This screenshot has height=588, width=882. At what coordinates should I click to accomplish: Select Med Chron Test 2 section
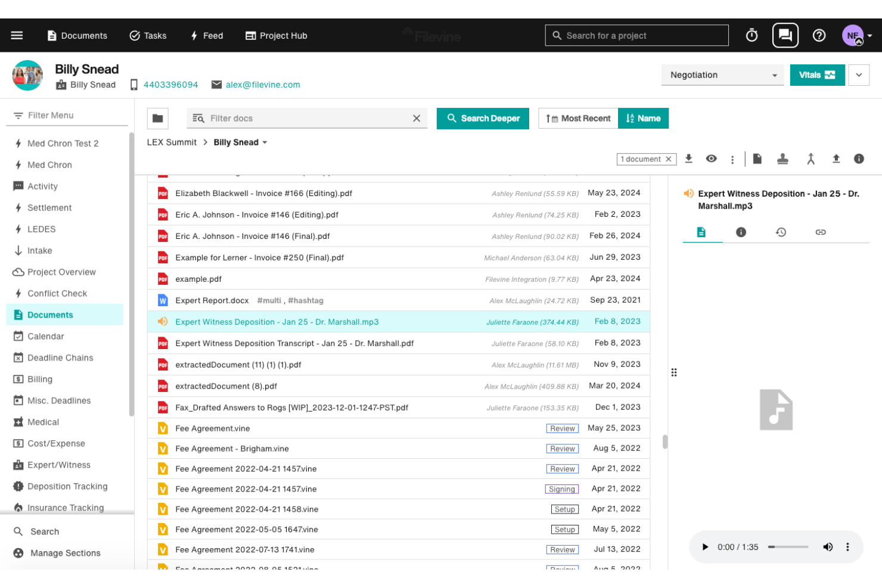pos(63,144)
